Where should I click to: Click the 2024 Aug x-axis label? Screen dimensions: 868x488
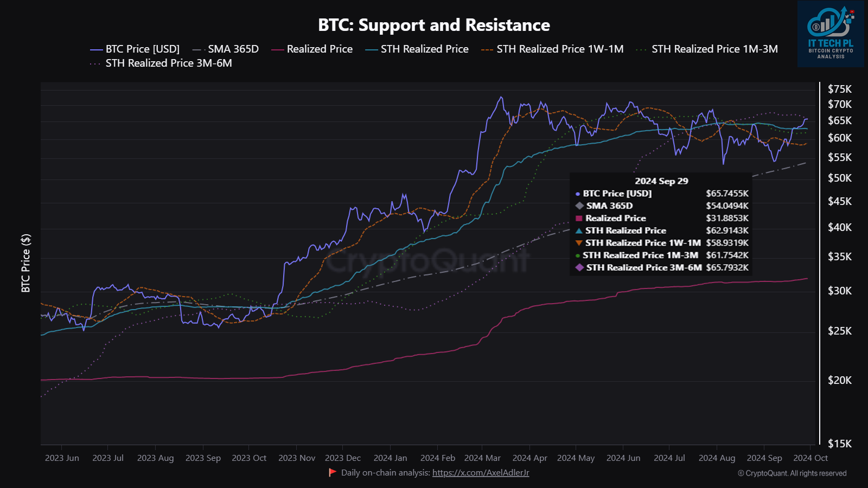[717, 458]
